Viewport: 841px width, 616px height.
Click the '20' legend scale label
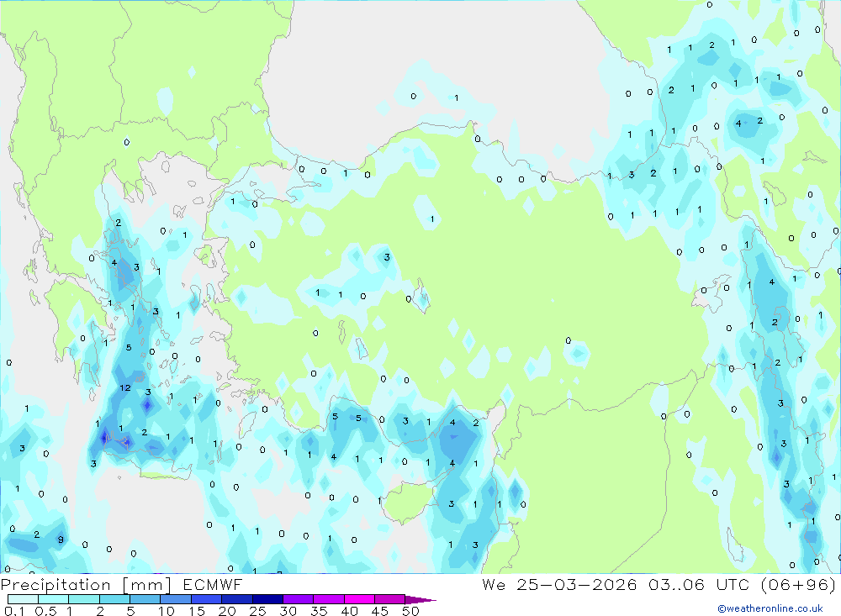click(227, 611)
